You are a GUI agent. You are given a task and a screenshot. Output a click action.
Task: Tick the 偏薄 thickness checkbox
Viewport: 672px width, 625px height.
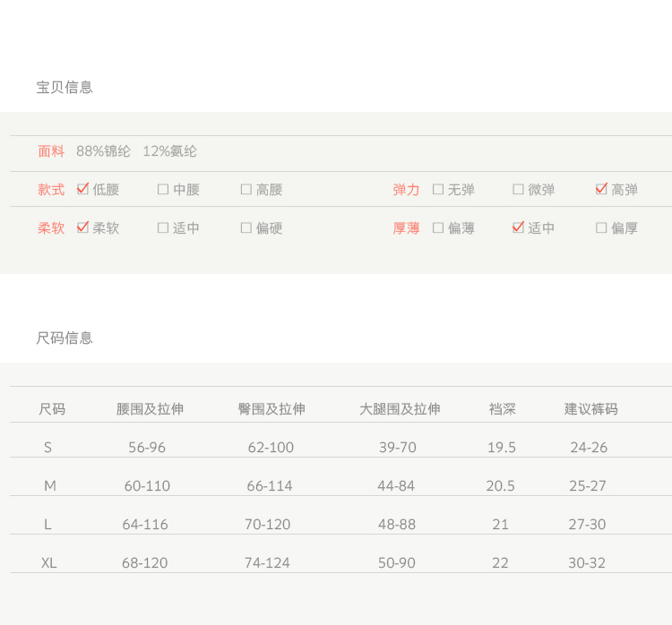(x=438, y=228)
